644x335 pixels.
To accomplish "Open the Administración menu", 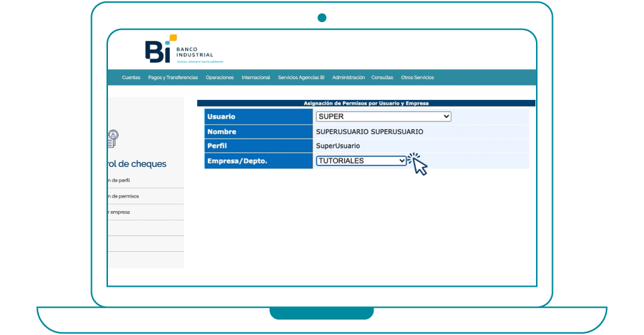I will pyautogui.click(x=348, y=78).
